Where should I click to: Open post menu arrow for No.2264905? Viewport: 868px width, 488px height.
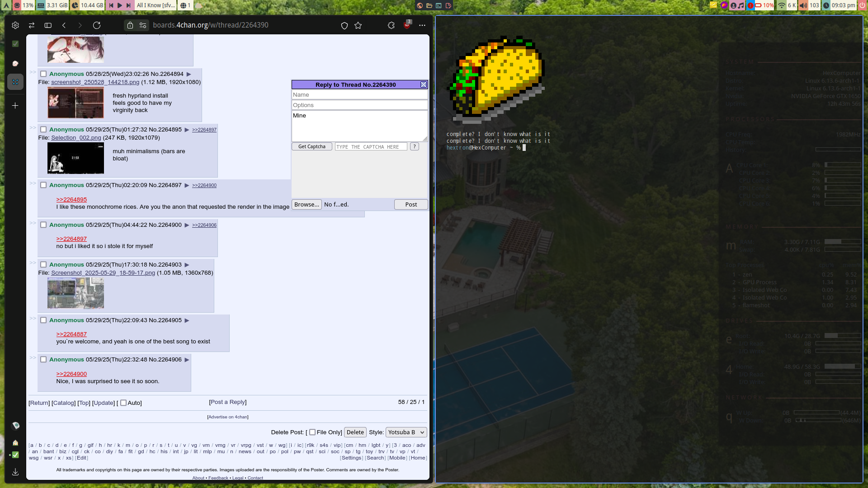[187, 320]
